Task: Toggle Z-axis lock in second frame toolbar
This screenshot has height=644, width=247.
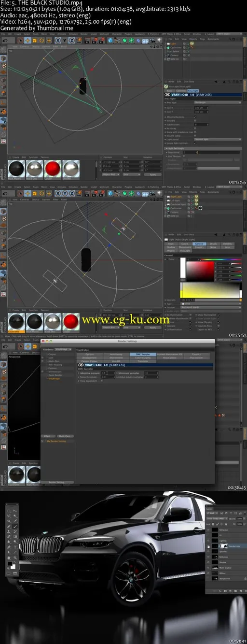Action: tap(72, 193)
